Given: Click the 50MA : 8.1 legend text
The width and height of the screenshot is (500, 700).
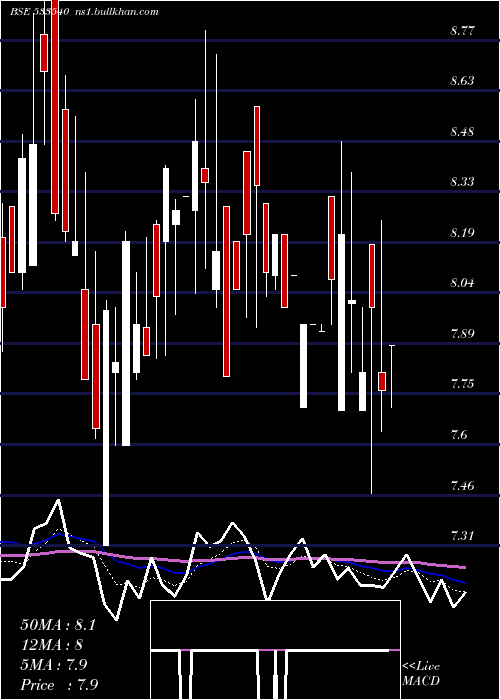Looking at the screenshot, I should coord(58,625).
